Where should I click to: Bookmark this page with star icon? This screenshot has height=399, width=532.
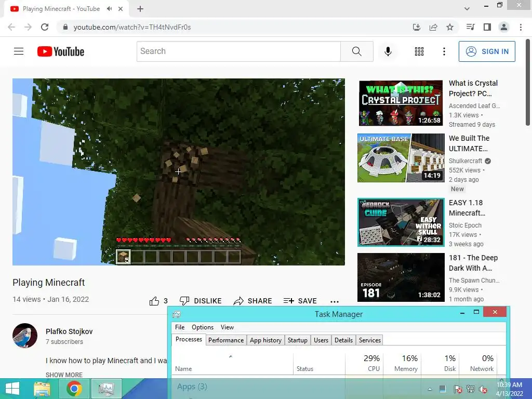[x=450, y=27]
